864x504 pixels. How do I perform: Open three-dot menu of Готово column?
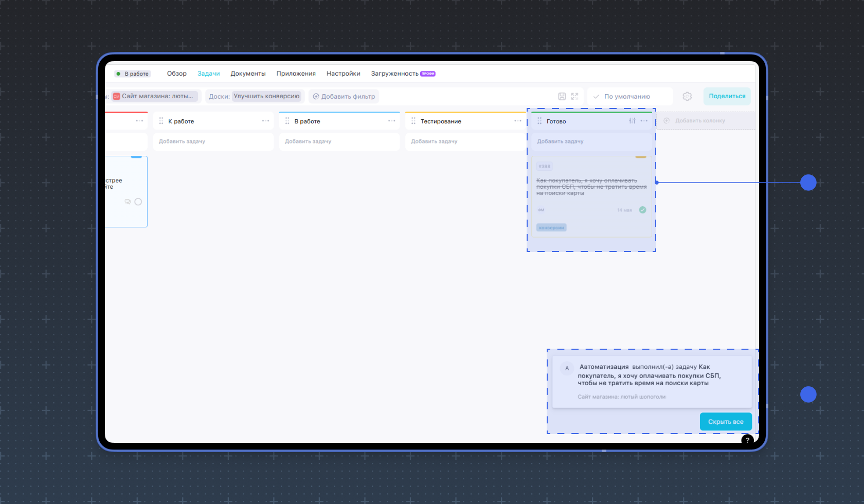pyautogui.click(x=644, y=121)
